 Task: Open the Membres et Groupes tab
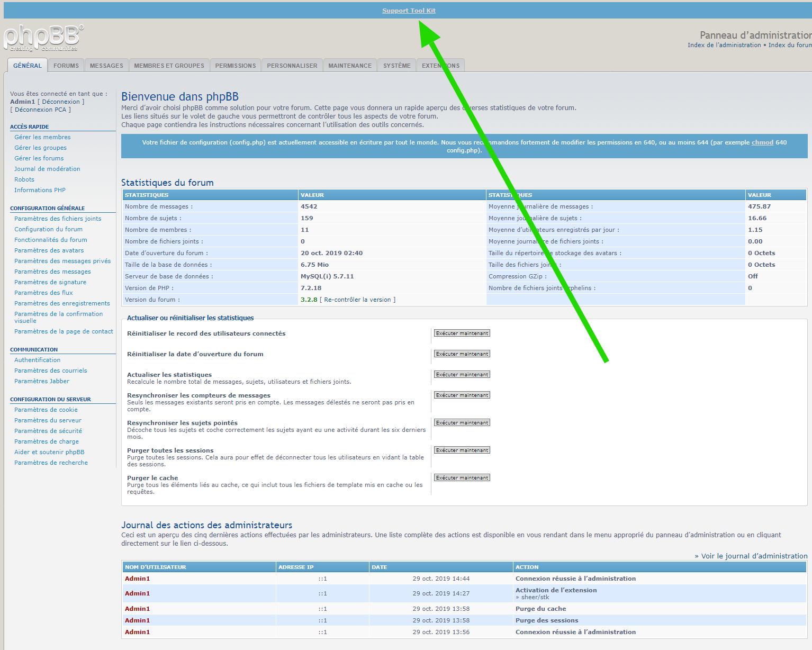[169, 66]
